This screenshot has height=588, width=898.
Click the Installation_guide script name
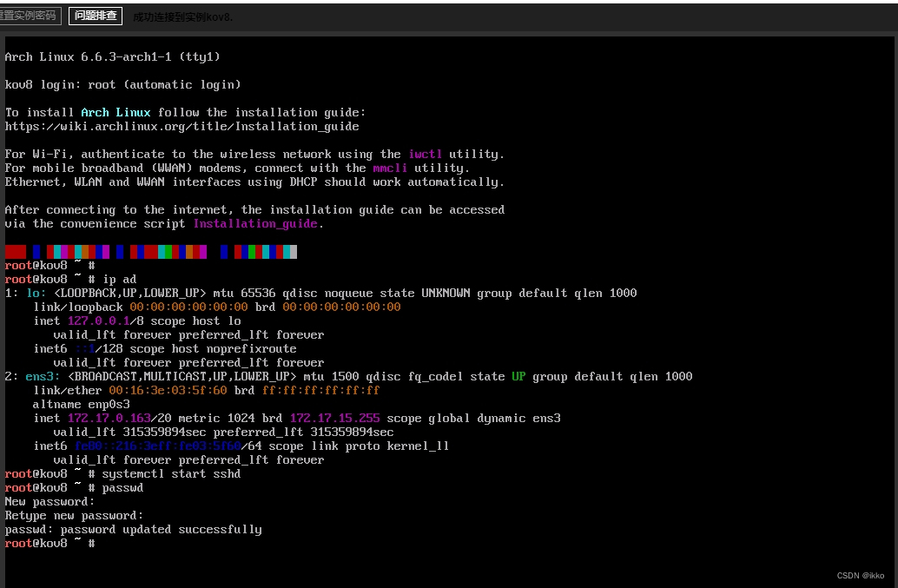255,223
